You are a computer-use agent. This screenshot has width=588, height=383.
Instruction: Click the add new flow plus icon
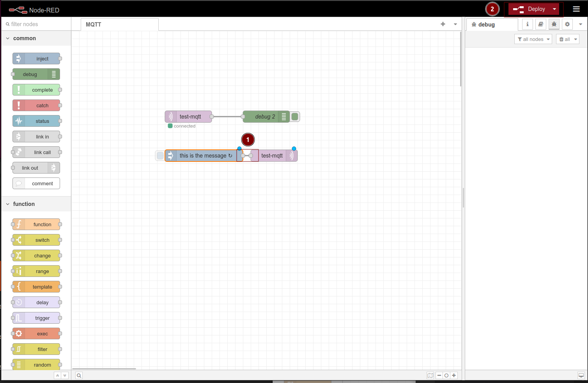coord(443,24)
